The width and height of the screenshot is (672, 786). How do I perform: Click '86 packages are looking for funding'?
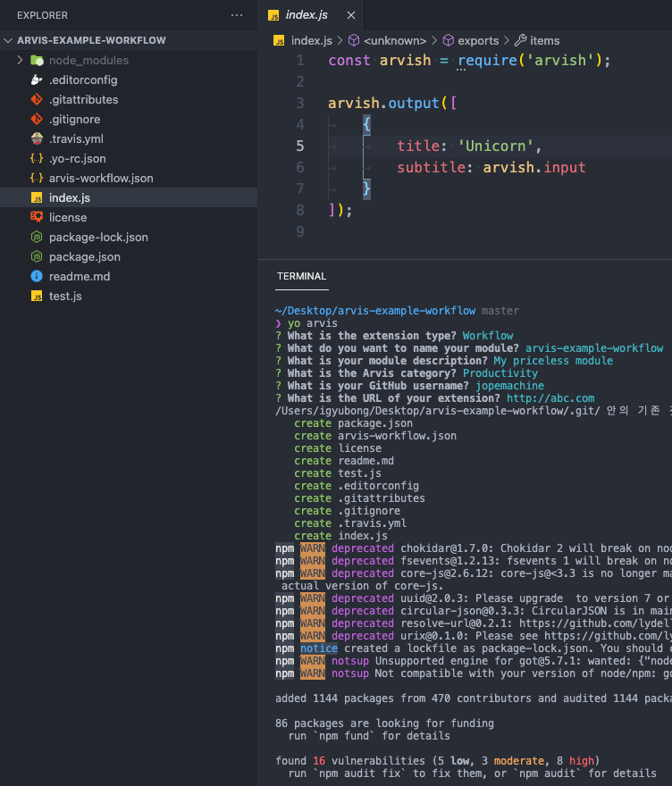click(x=384, y=723)
